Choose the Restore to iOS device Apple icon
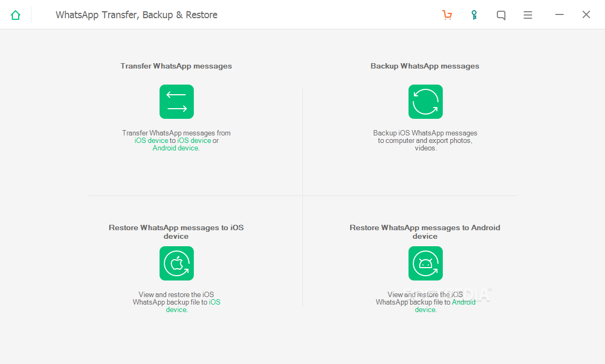605x364 pixels. (x=177, y=263)
